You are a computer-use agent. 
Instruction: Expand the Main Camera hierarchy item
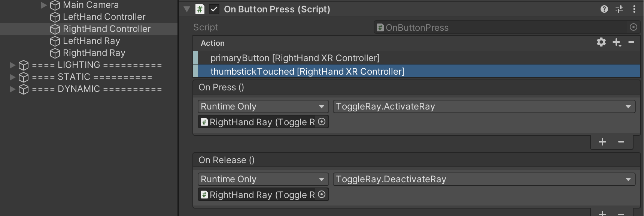coord(44,5)
